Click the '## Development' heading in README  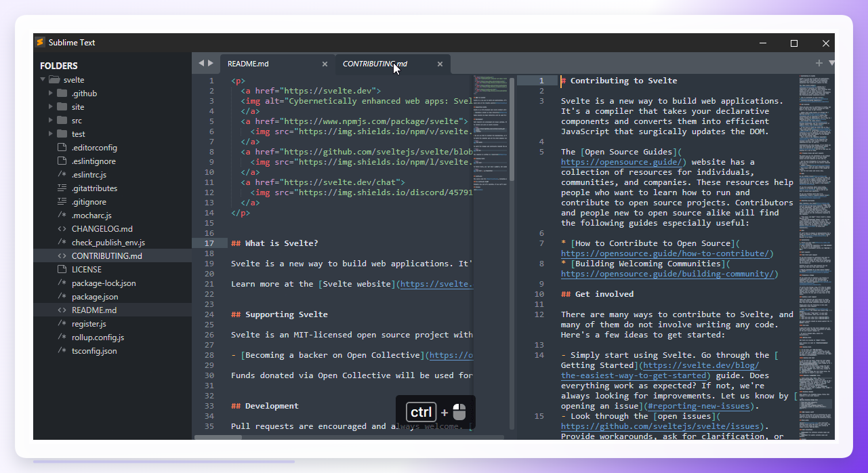pyautogui.click(x=265, y=406)
